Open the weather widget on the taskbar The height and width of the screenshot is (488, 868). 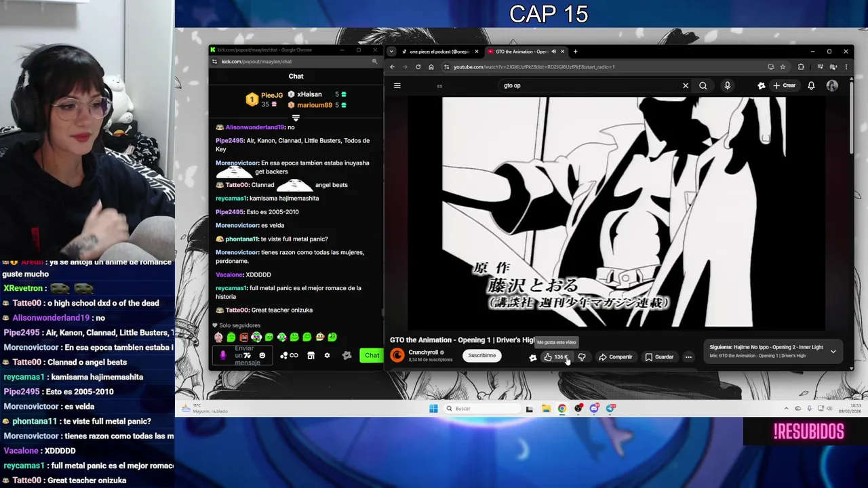tap(203, 408)
